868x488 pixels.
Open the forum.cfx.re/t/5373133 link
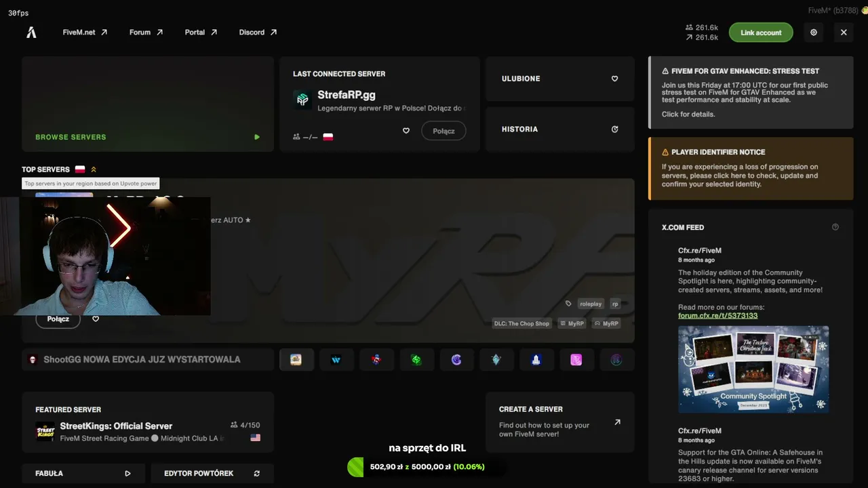click(x=717, y=315)
